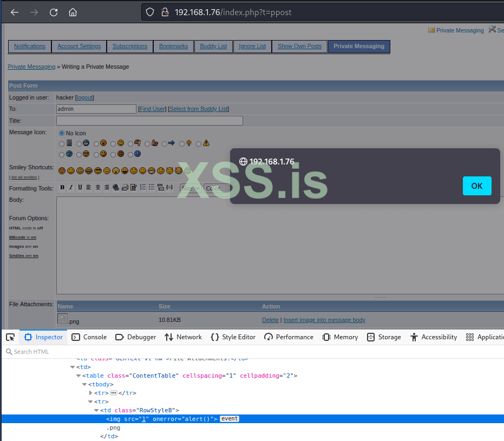
Task: Collapse the ContentTable table node
Action: tap(78, 376)
